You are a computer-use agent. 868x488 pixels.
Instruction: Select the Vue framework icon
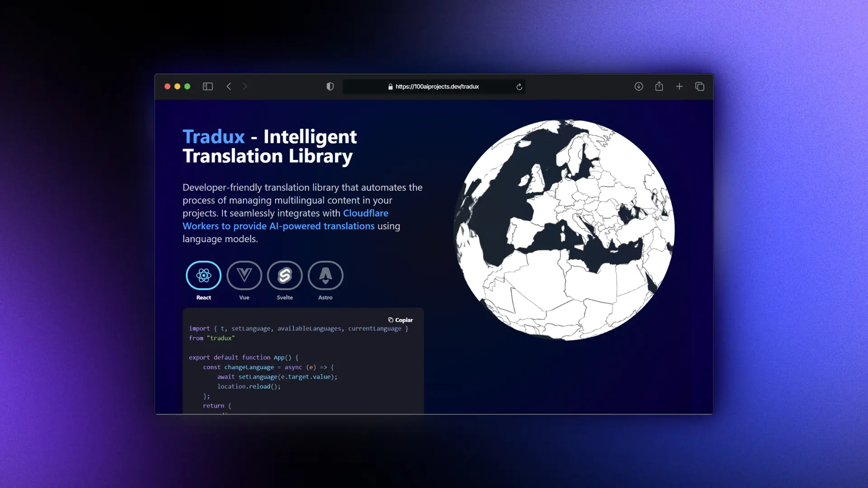click(244, 275)
